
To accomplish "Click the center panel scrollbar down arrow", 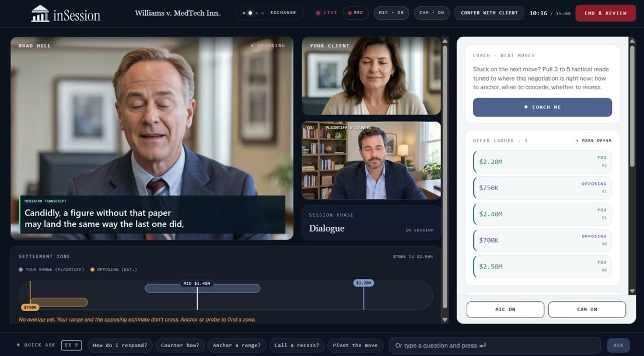I will [444, 319].
